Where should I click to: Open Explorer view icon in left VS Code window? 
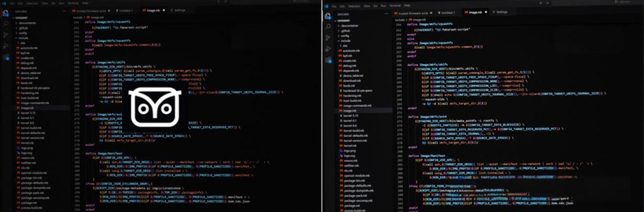(6, 13)
